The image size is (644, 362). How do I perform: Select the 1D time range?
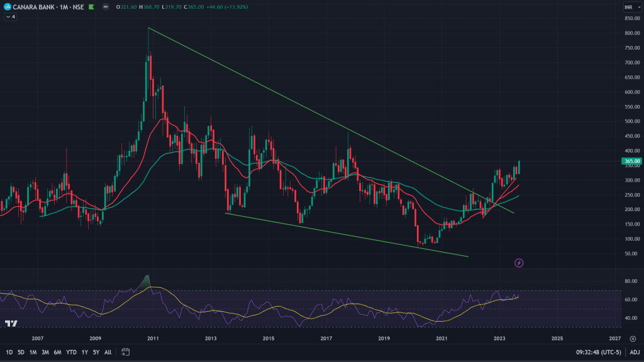tap(9, 352)
